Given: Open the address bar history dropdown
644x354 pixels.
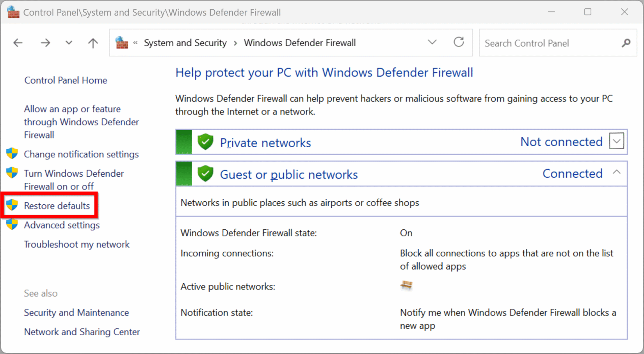Looking at the screenshot, I should click(x=432, y=42).
